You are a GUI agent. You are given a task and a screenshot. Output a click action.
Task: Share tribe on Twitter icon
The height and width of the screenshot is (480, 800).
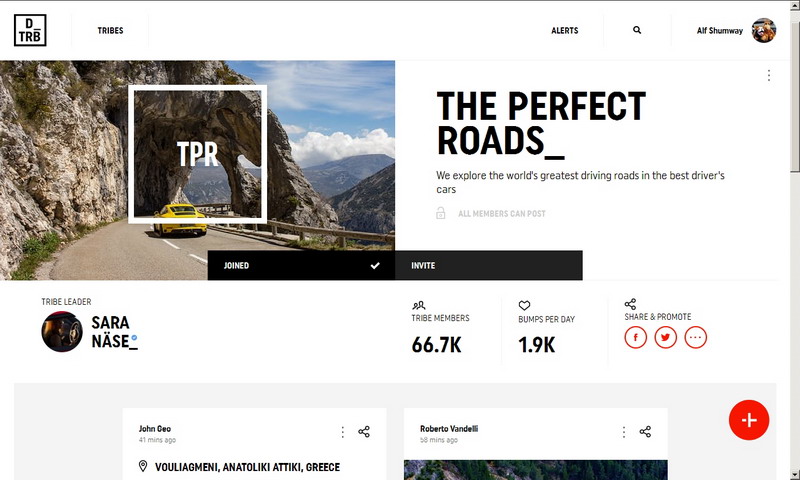point(665,337)
